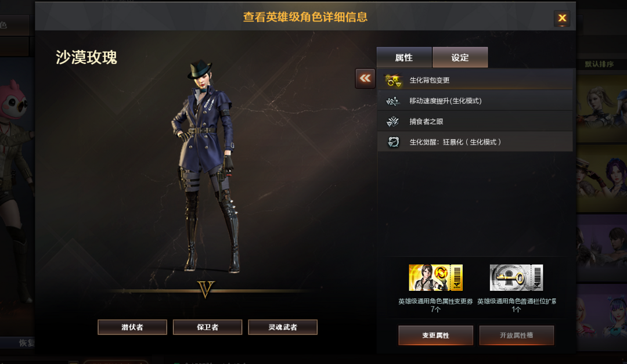Close the hero character detail dialog
Screen dimensions: 627x364
[x=562, y=18]
